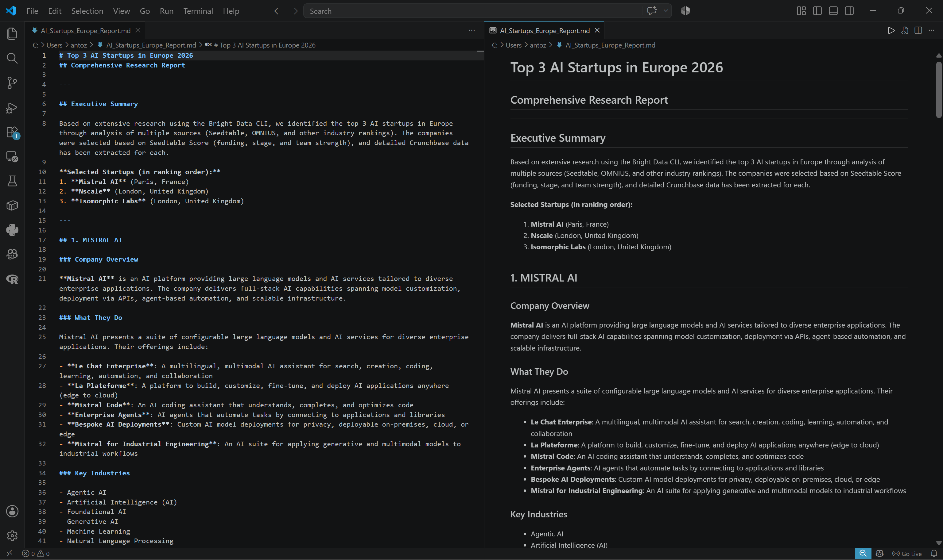Open the Search view in activity bar

12,58
